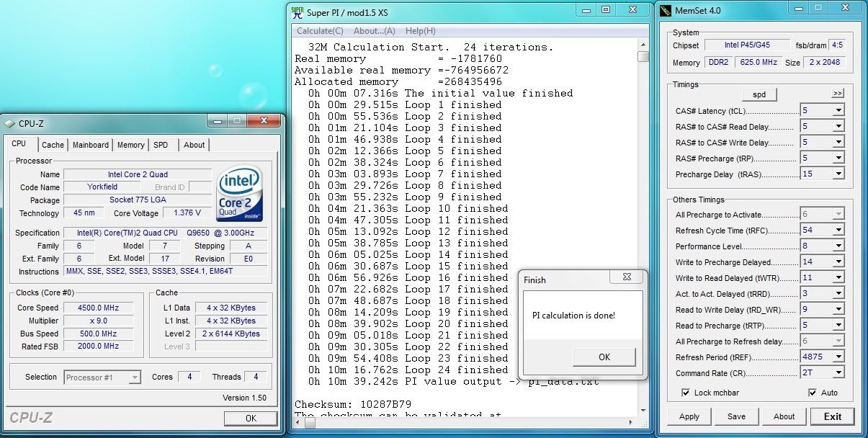The height and width of the screenshot is (438, 868).
Task: Open RAS# to CAS# Read Delay dropdown
Action: point(838,126)
